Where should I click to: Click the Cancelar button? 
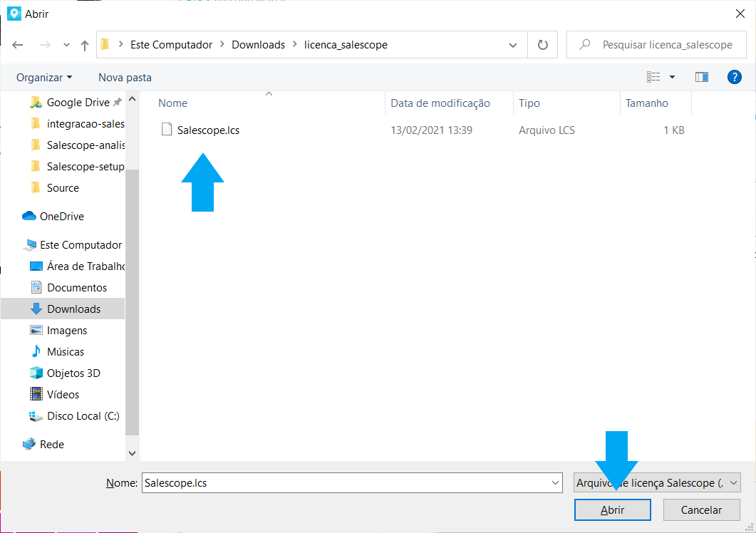702,510
